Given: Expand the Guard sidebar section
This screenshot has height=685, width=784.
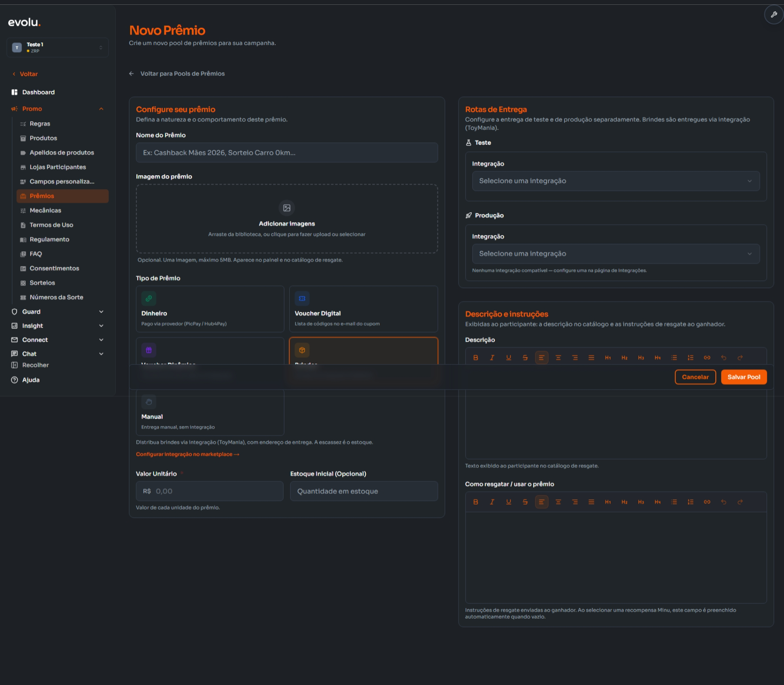Looking at the screenshot, I should [x=57, y=311].
